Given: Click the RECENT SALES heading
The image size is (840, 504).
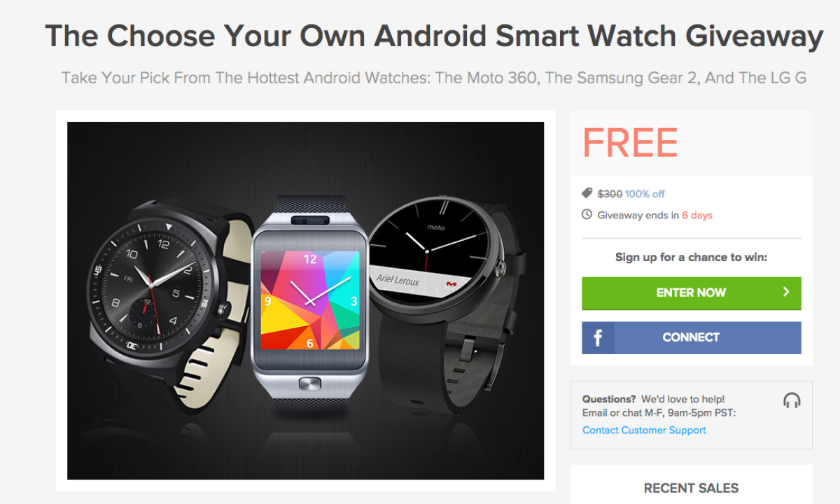Looking at the screenshot, I should [691, 489].
